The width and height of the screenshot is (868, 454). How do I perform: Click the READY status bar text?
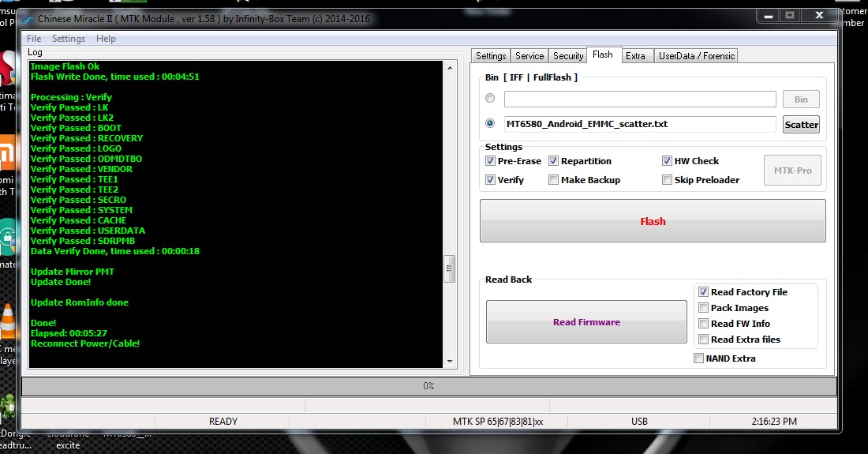click(223, 422)
